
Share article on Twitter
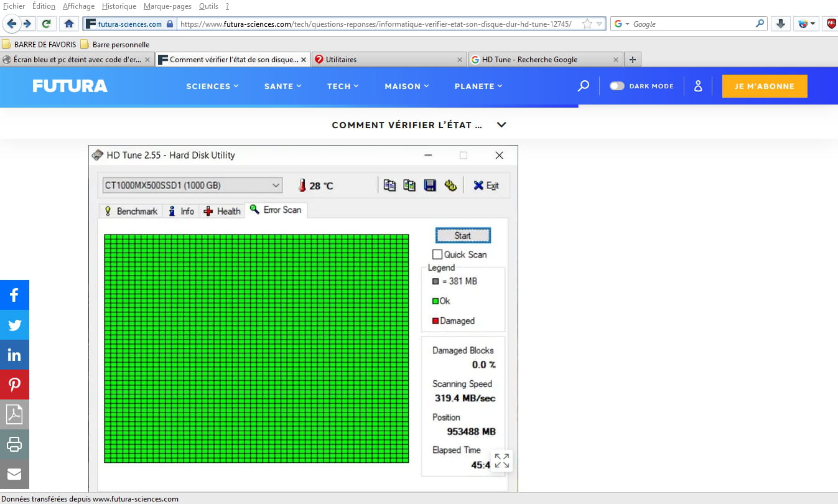14,325
